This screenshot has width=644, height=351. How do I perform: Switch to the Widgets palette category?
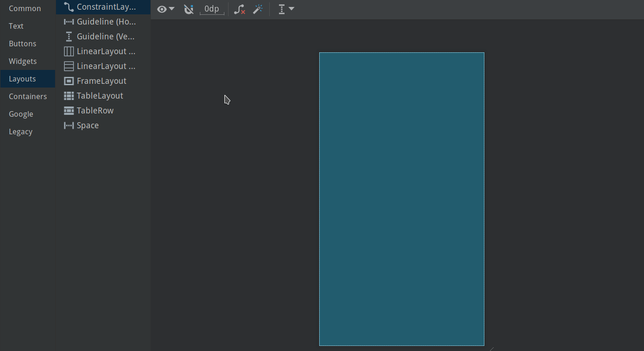(x=23, y=61)
